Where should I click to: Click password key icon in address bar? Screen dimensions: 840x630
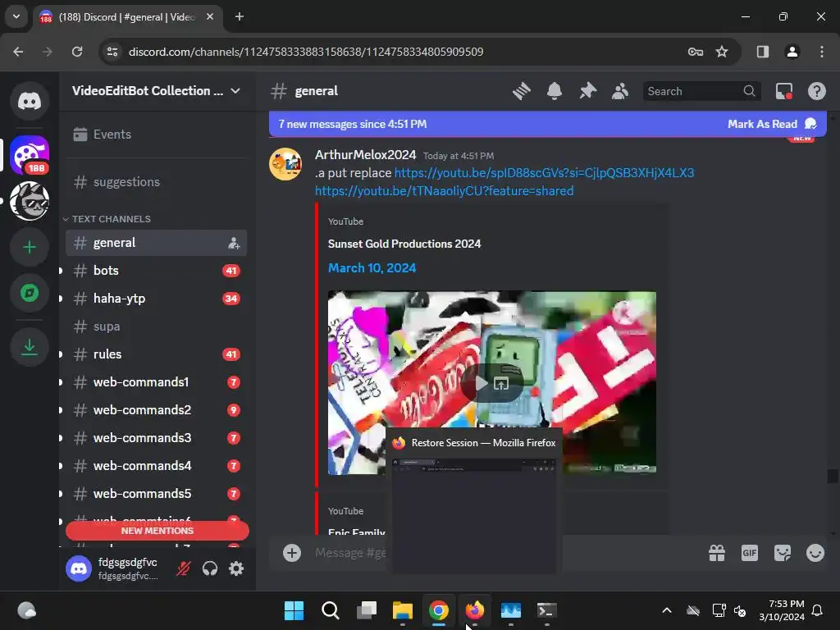[696, 52]
